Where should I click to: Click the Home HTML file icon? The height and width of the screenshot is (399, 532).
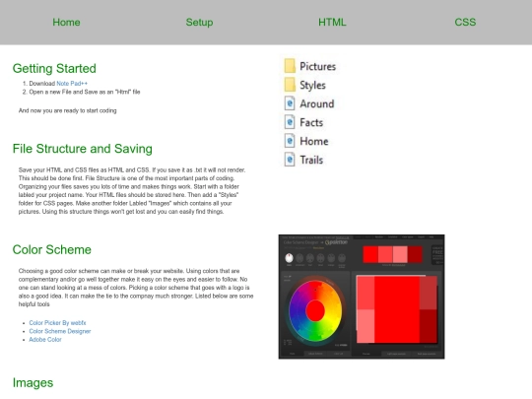(x=290, y=141)
